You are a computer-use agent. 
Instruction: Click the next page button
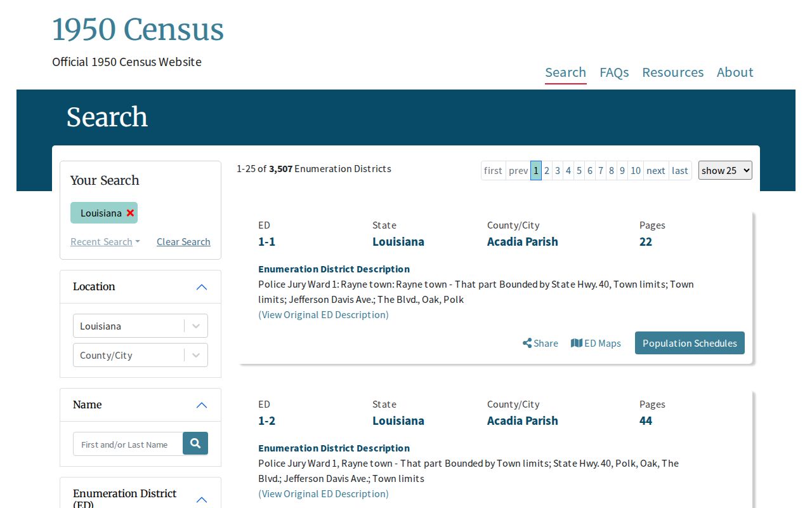[x=656, y=170]
